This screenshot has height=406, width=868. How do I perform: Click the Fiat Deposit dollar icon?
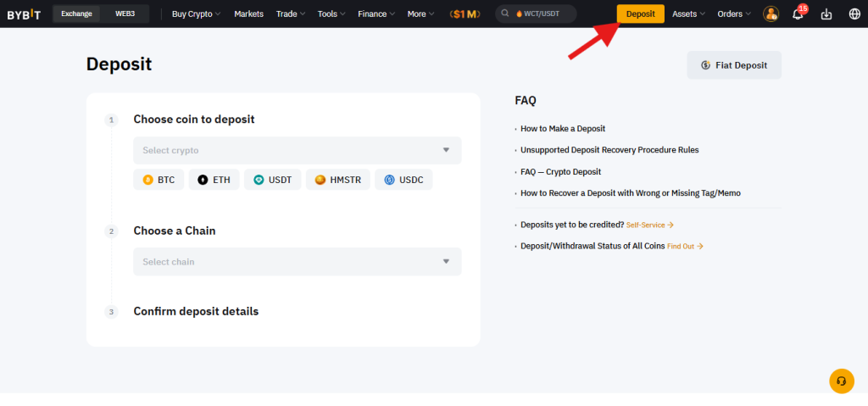point(705,65)
